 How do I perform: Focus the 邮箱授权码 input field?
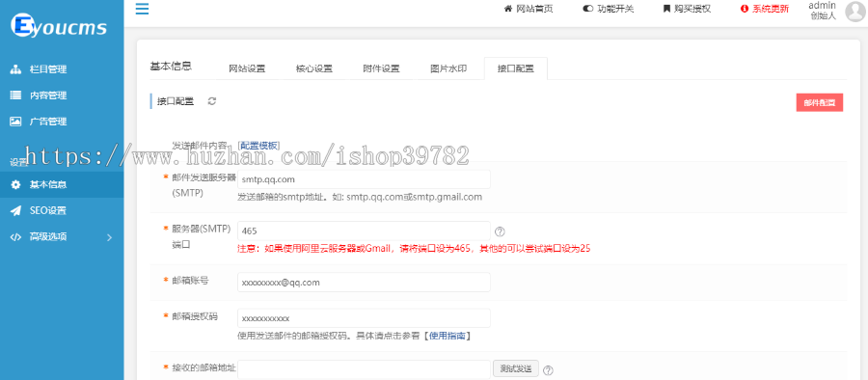[x=364, y=318]
